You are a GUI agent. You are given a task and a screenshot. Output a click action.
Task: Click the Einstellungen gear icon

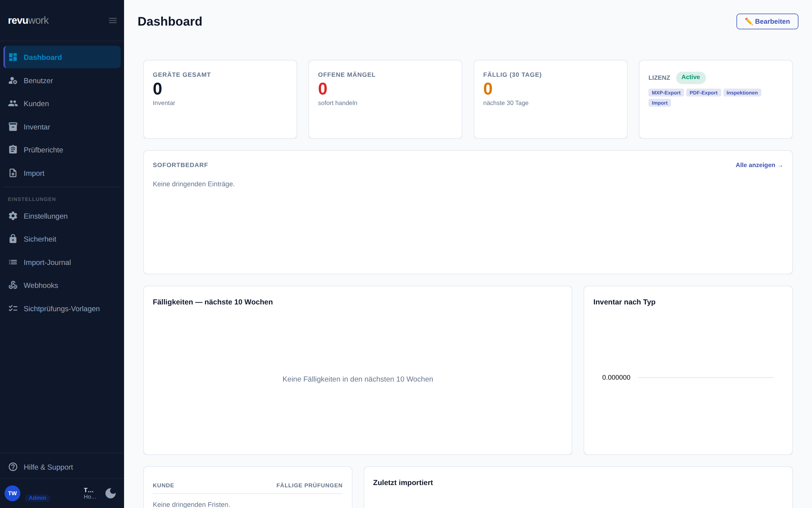(13, 216)
